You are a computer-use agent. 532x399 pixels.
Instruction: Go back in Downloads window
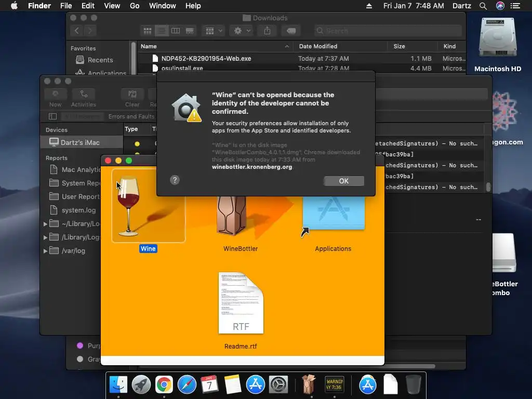click(77, 31)
